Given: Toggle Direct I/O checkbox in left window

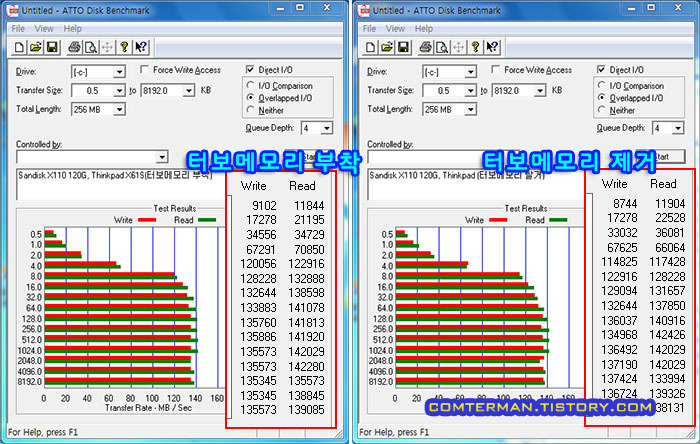Looking at the screenshot, I should coord(250,70).
